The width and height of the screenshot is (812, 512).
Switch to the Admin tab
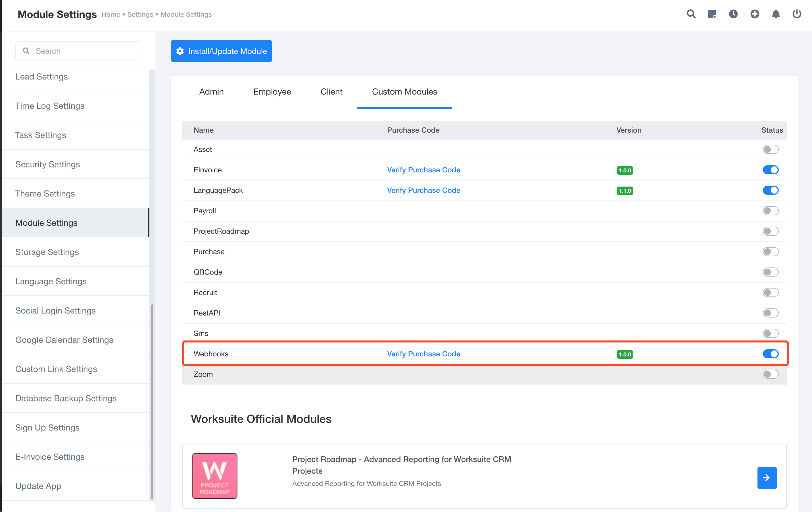pyautogui.click(x=211, y=92)
